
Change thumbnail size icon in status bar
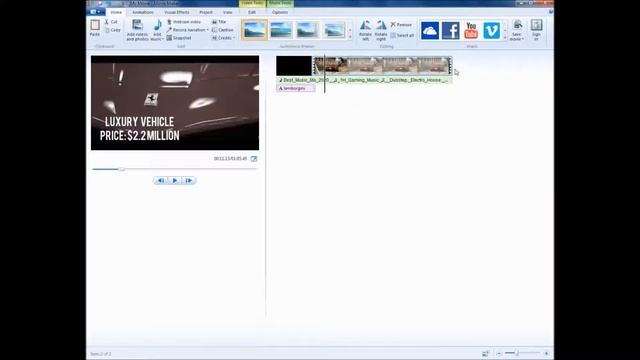(485, 353)
